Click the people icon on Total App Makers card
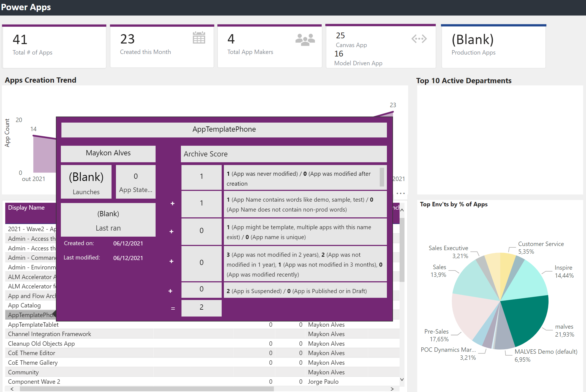586x392 pixels. tap(305, 39)
